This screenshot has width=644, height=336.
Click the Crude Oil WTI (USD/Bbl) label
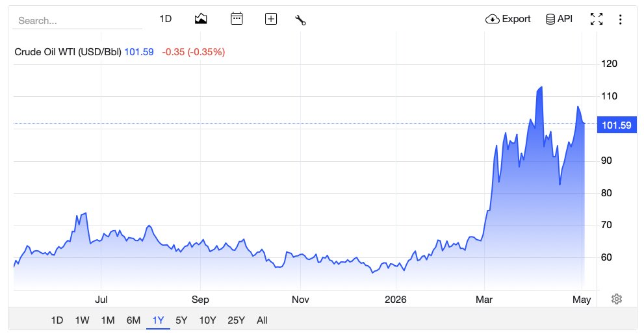68,52
